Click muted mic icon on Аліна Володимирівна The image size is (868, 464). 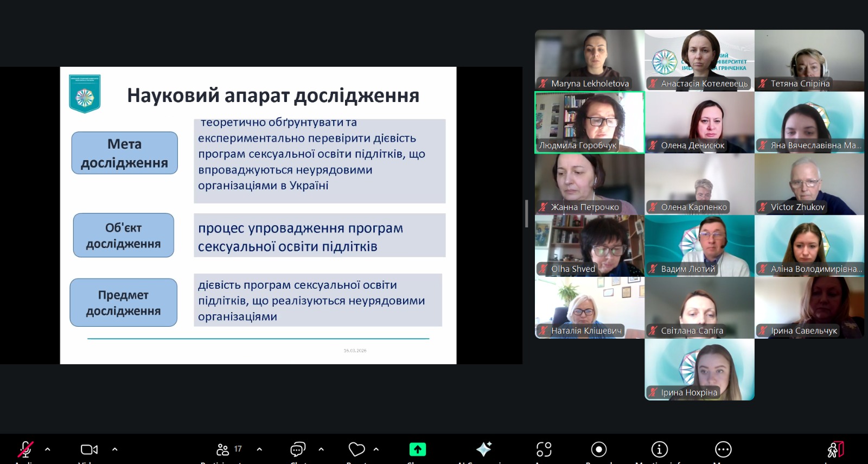tap(763, 269)
